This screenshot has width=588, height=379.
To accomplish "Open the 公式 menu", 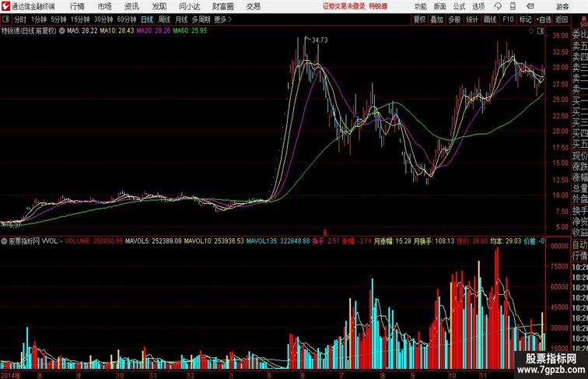I will (459, 6).
